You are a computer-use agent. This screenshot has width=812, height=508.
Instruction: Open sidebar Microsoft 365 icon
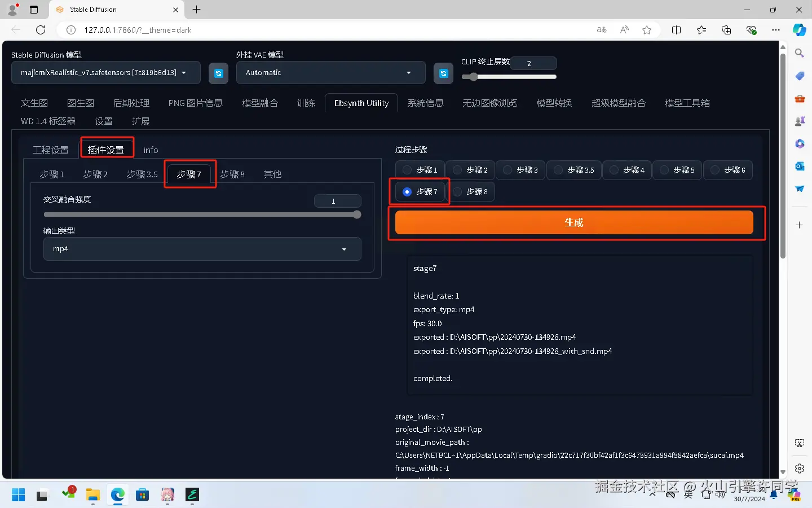tap(799, 143)
